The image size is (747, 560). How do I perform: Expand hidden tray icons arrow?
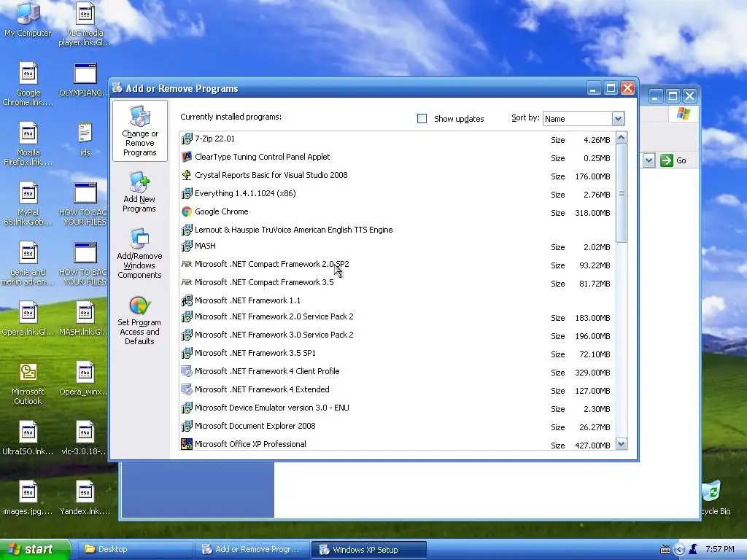(x=679, y=550)
